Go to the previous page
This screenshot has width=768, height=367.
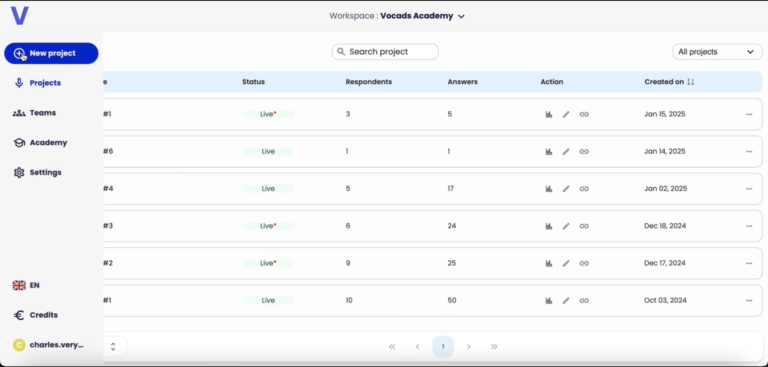click(417, 346)
